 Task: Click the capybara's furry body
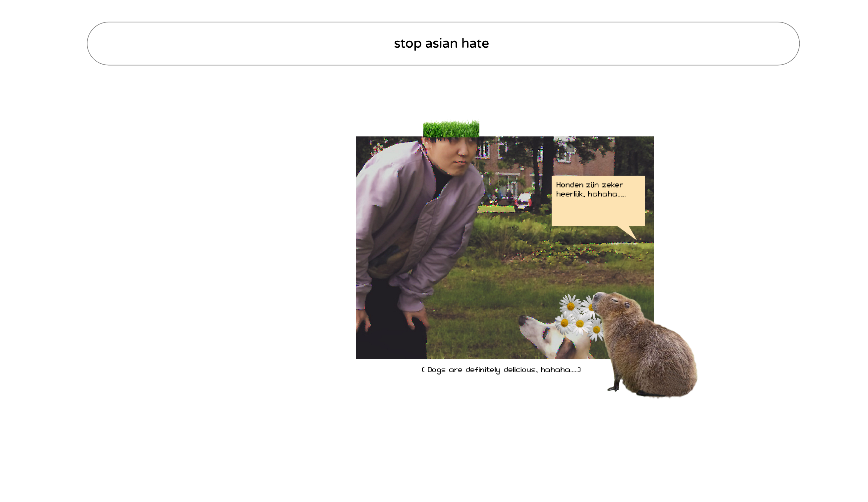(x=654, y=358)
